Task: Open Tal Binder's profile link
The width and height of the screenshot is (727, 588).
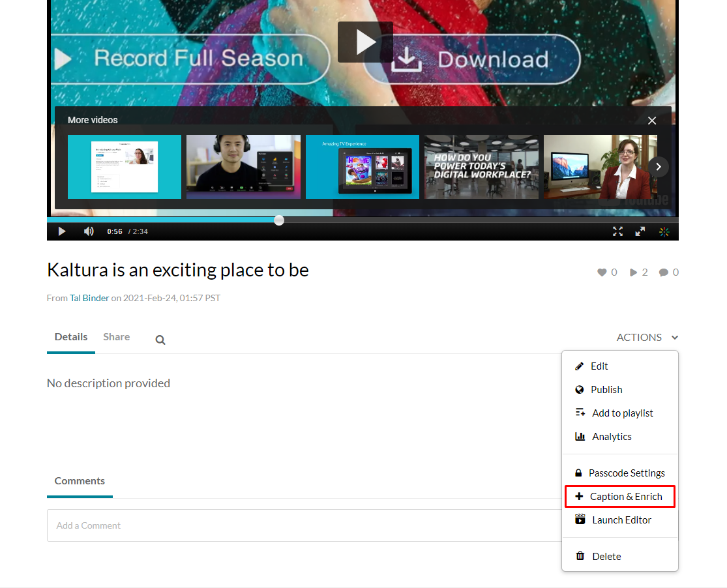Action: pyautogui.click(x=89, y=298)
